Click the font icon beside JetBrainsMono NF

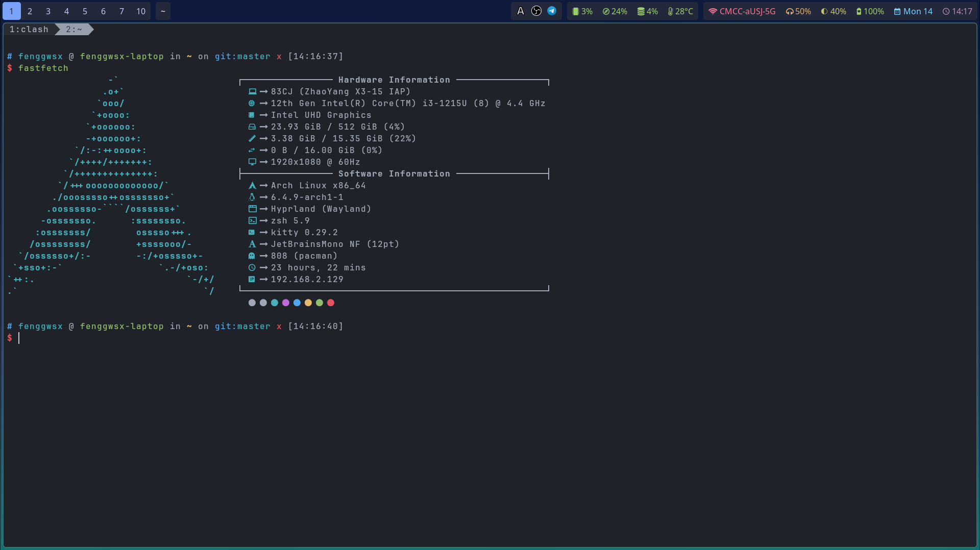(252, 244)
